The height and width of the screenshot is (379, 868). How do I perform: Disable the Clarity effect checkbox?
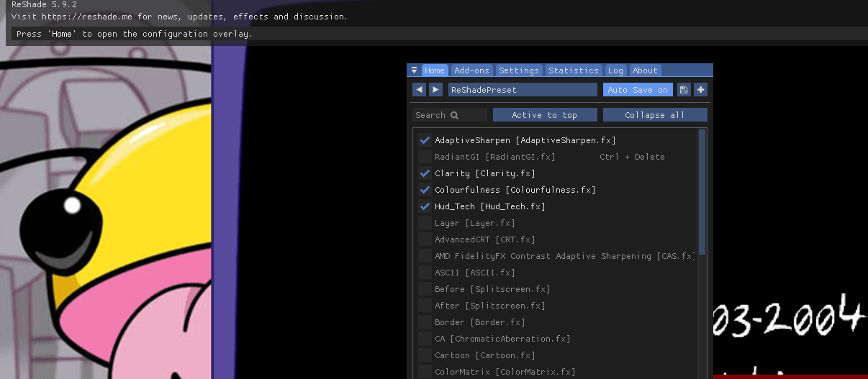425,173
